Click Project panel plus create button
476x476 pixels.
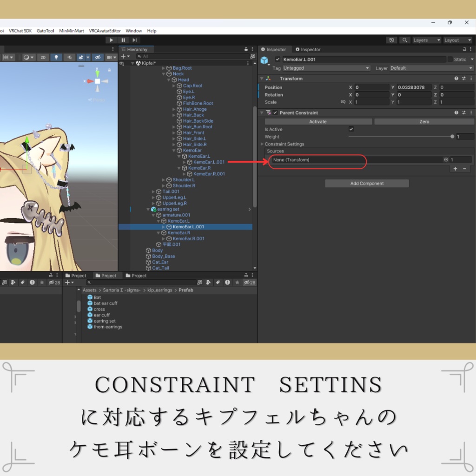coord(70,283)
